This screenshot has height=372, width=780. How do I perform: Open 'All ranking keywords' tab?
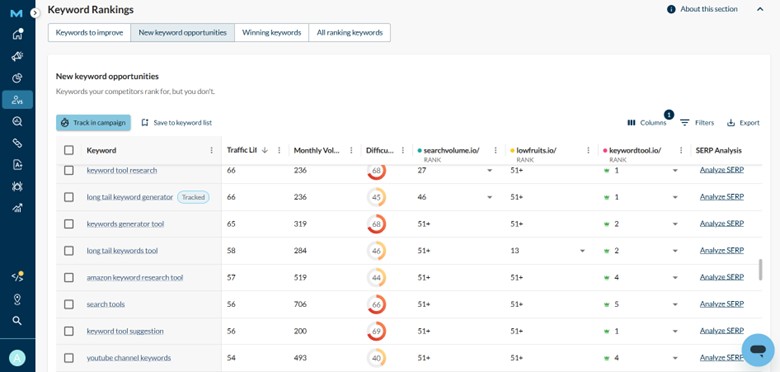coord(350,33)
